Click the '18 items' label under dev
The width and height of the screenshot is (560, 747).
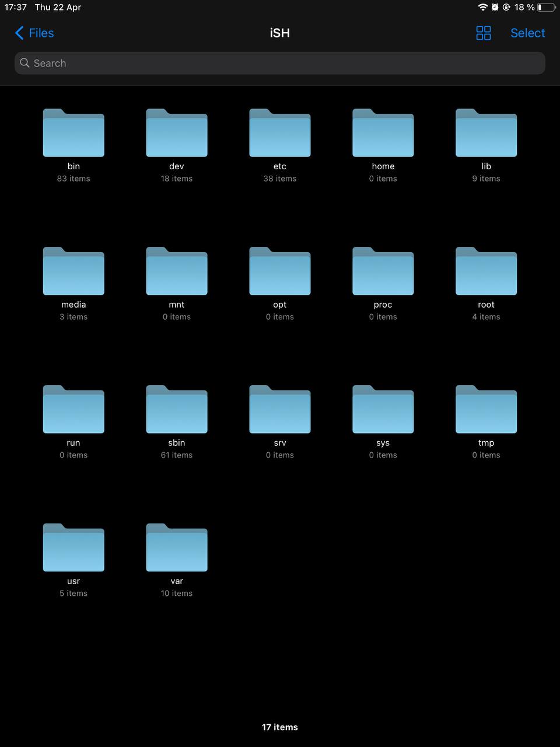pyautogui.click(x=177, y=179)
